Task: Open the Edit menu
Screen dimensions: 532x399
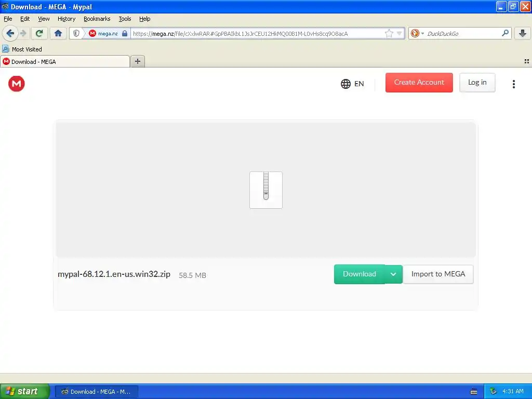Action: click(x=25, y=19)
